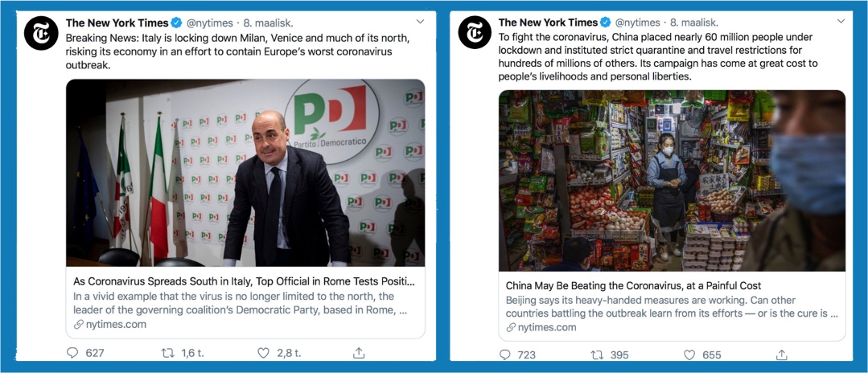Open 'China May Be Beating the Coronavirus' headline
The height and width of the screenshot is (373, 868).
pos(633,285)
